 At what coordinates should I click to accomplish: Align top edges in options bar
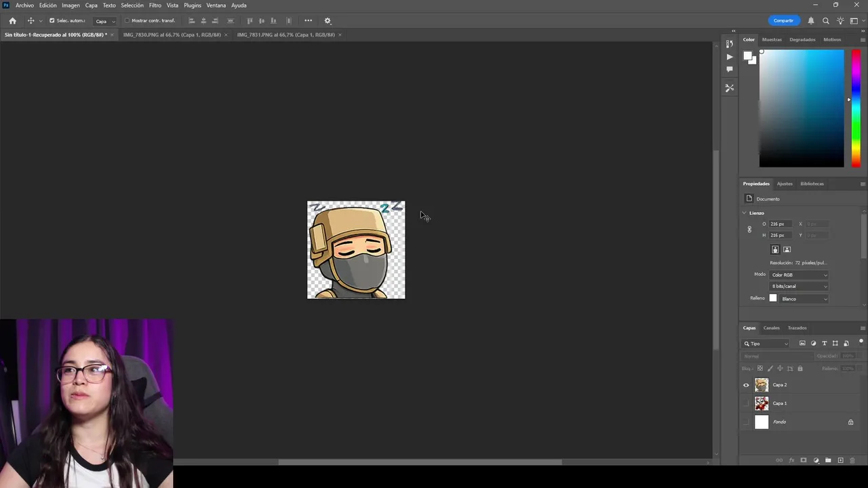pyautogui.click(x=250, y=21)
